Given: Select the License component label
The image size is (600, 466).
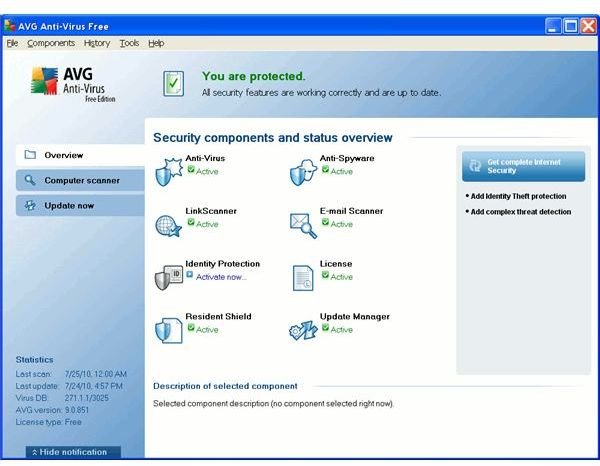Looking at the screenshot, I should coord(336,264).
